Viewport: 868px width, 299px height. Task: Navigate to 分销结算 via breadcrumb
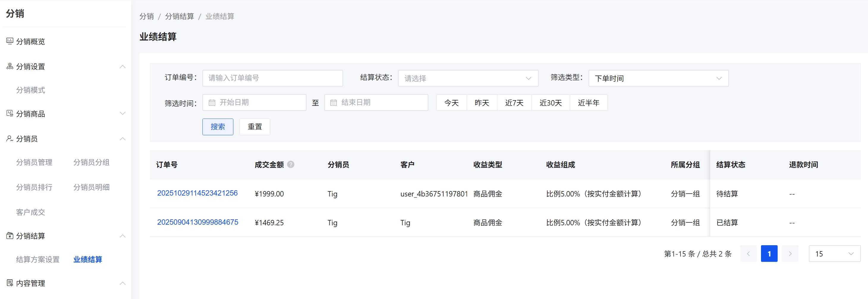pyautogui.click(x=180, y=16)
